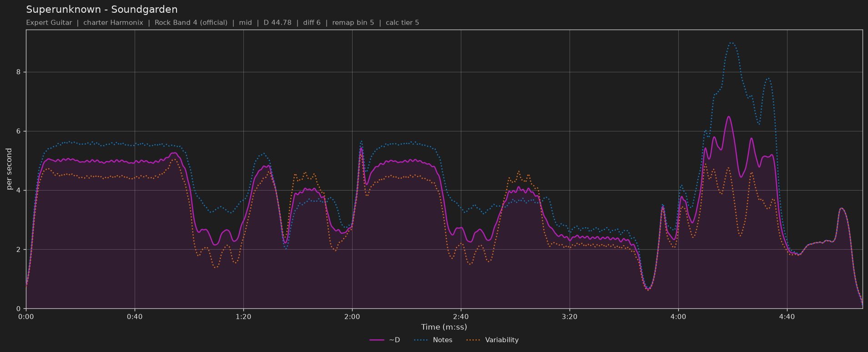
Task: Click the blue dotted sample beside 'Notes'
Action: [422, 340]
